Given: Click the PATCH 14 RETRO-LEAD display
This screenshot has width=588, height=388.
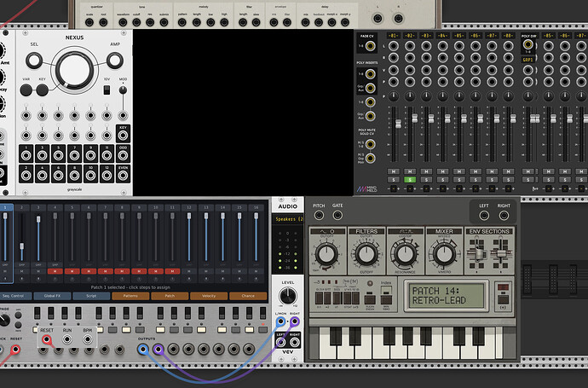Looking at the screenshot, I should tap(446, 296).
